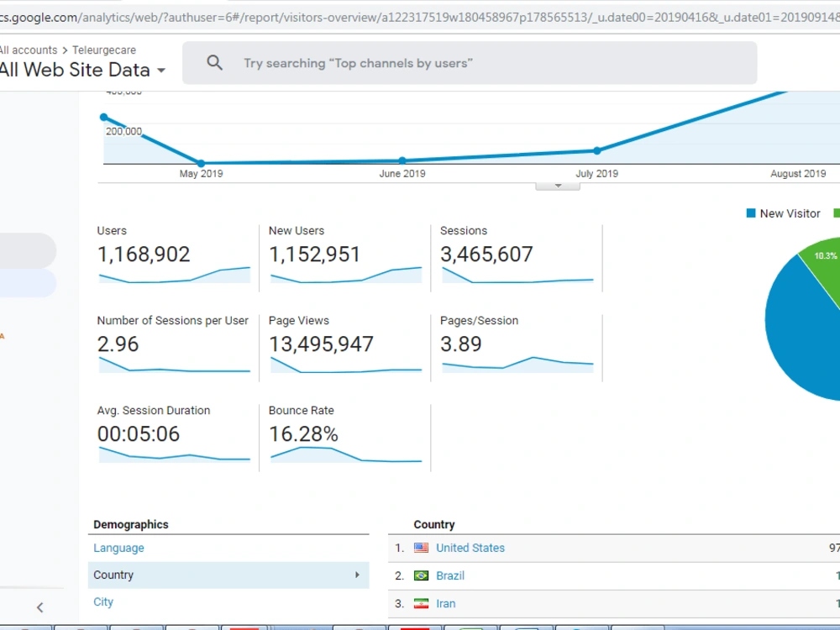Click the Demographics section heading
The image size is (840, 630).
pyautogui.click(x=131, y=524)
